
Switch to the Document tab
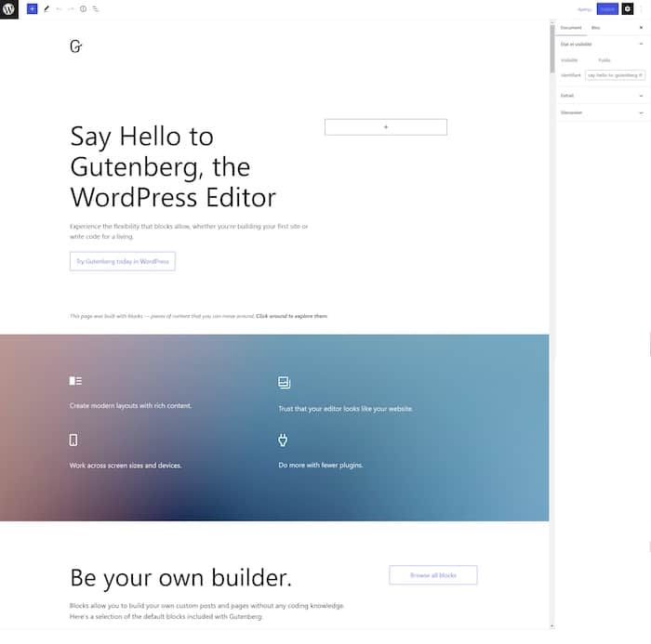pyautogui.click(x=571, y=28)
